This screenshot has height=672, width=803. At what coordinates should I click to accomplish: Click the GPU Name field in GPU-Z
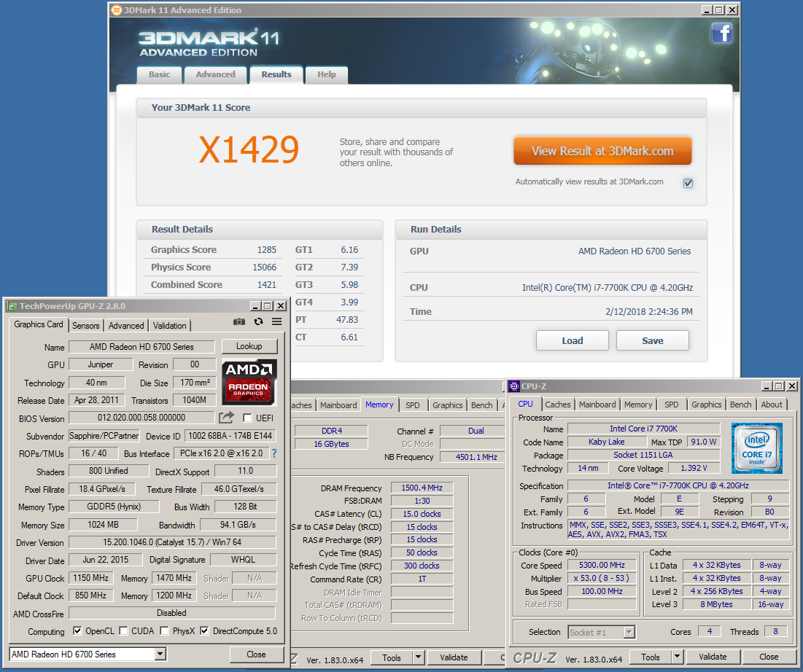tap(141, 346)
